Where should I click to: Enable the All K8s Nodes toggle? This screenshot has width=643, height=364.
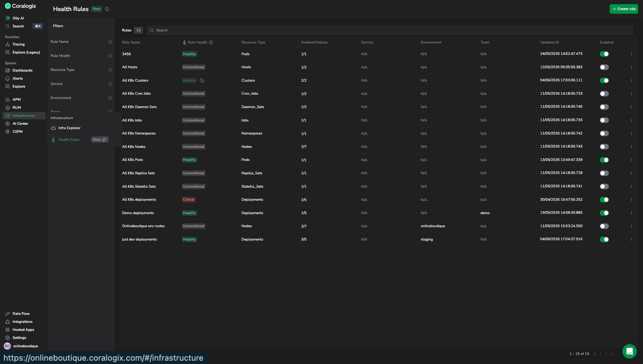[x=604, y=147]
